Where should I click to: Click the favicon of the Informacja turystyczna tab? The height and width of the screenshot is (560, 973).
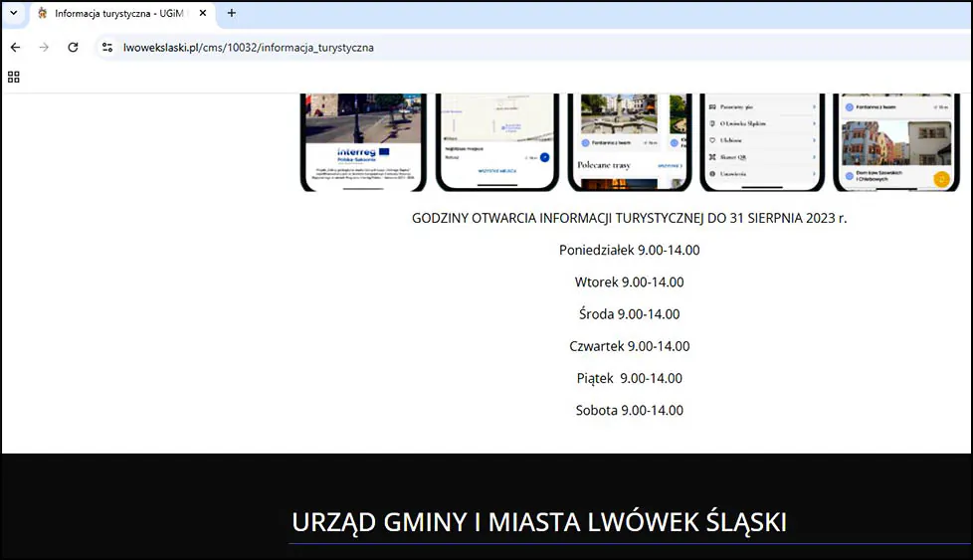(x=42, y=13)
